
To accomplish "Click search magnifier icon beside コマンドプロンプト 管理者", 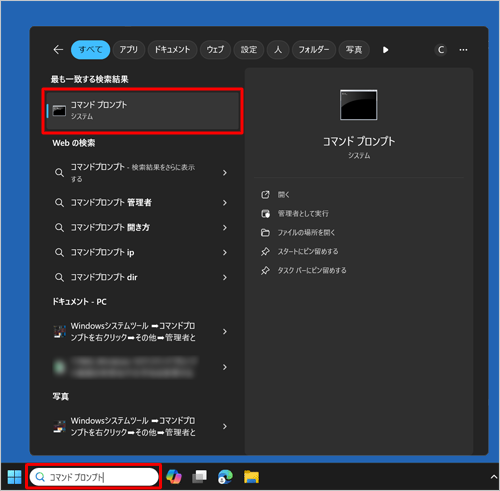I will click(x=59, y=203).
